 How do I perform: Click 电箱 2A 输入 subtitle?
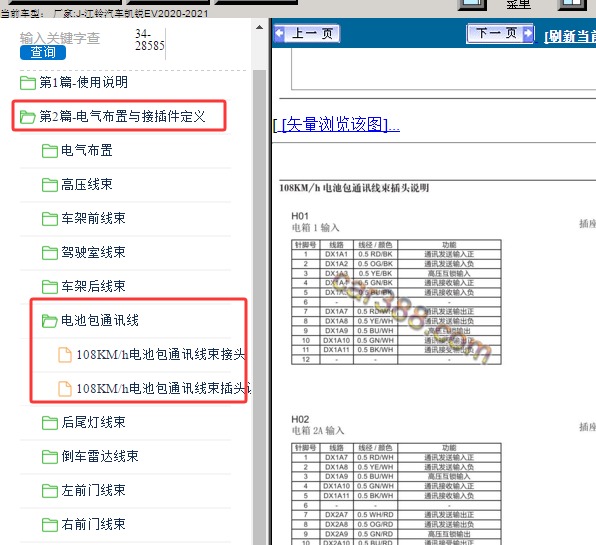pyautogui.click(x=318, y=431)
